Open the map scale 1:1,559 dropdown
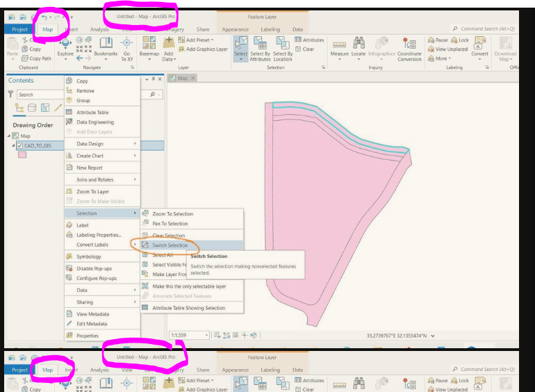Viewport: 535px width, 392px height. pyautogui.click(x=206, y=336)
